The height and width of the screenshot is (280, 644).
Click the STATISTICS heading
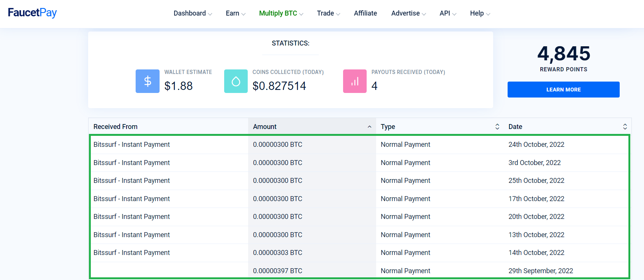point(291,43)
